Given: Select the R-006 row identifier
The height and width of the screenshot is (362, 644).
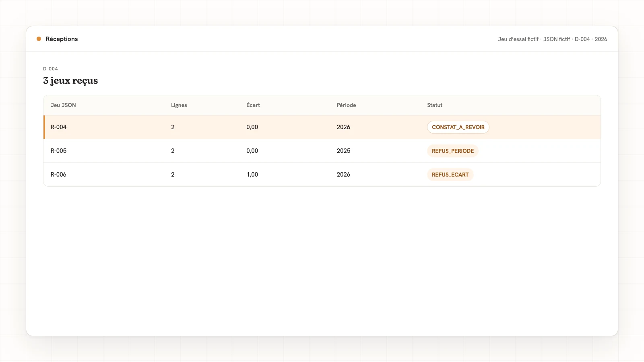Looking at the screenshot, I should (58, 175).
